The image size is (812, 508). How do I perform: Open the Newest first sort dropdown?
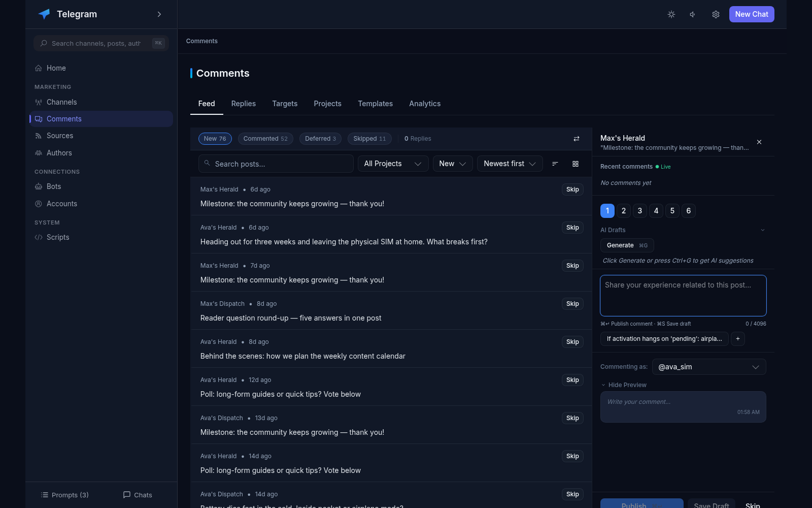[510, 164]
